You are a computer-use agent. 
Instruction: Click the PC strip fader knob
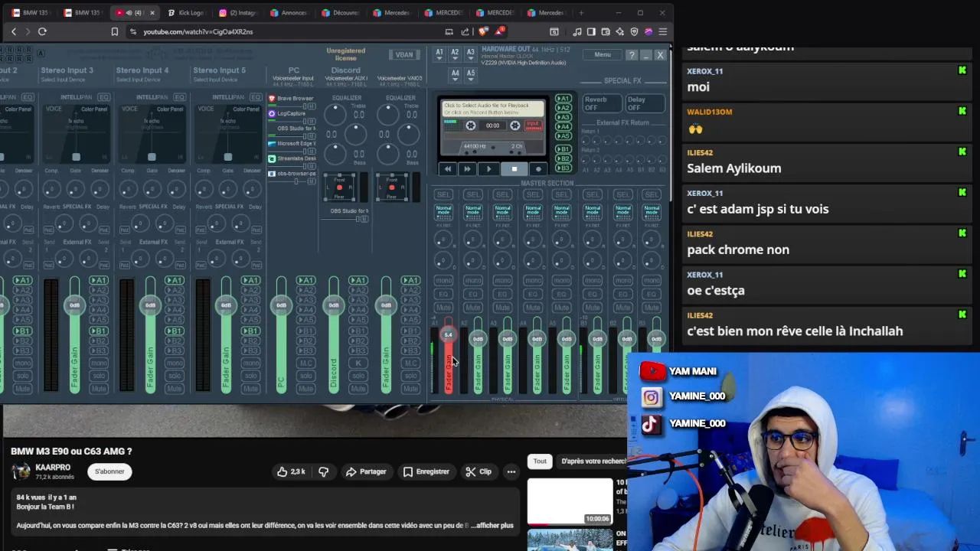pyautogui.click(x=281, y=305)
